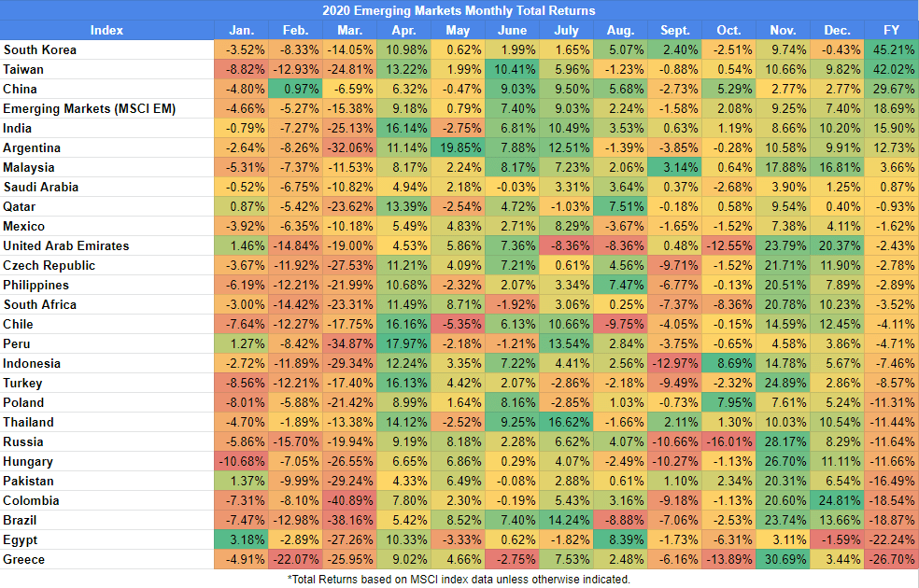Click the "Mar." column header
Screen dimensions: 919x588
click(350, 30)
